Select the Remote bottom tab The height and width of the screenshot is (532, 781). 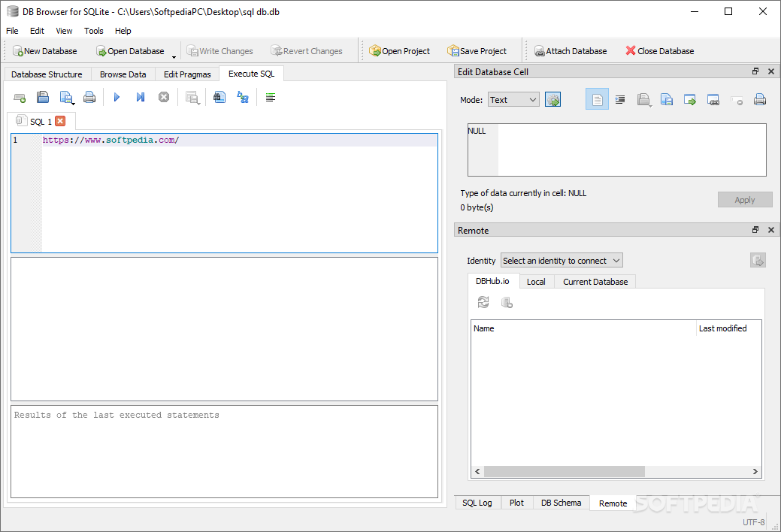click(x=613, y=503)
